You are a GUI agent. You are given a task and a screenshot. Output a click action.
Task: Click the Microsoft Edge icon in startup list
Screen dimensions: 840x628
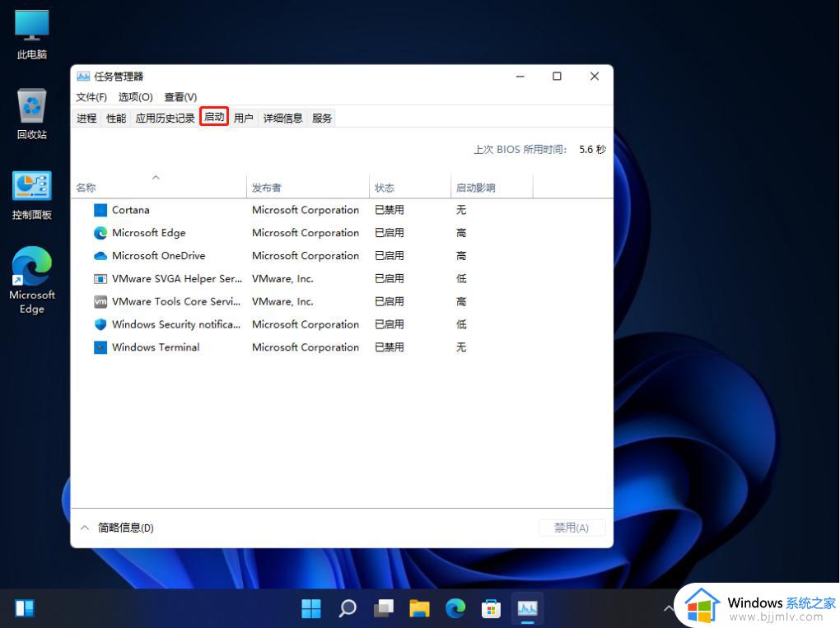[100, 233]
